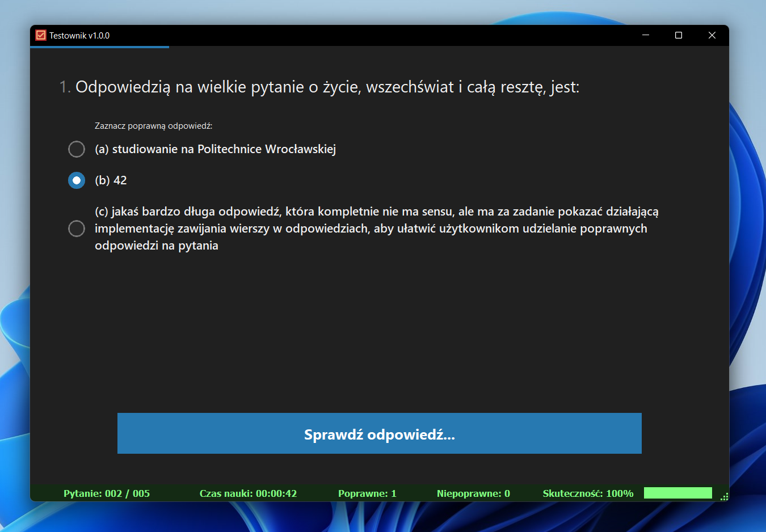
Task: Click the 'Poprawne: 1' status counter
Action: pos(367,493)
